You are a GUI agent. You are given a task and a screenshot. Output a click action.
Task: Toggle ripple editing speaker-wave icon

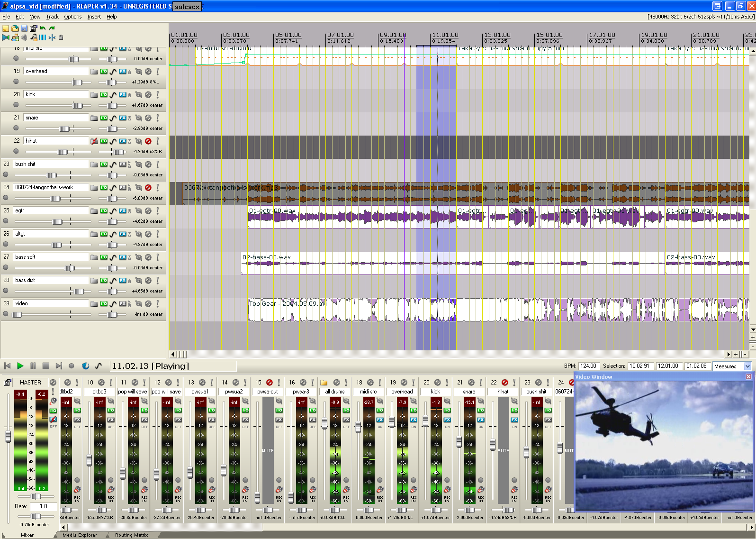point(24,37)
